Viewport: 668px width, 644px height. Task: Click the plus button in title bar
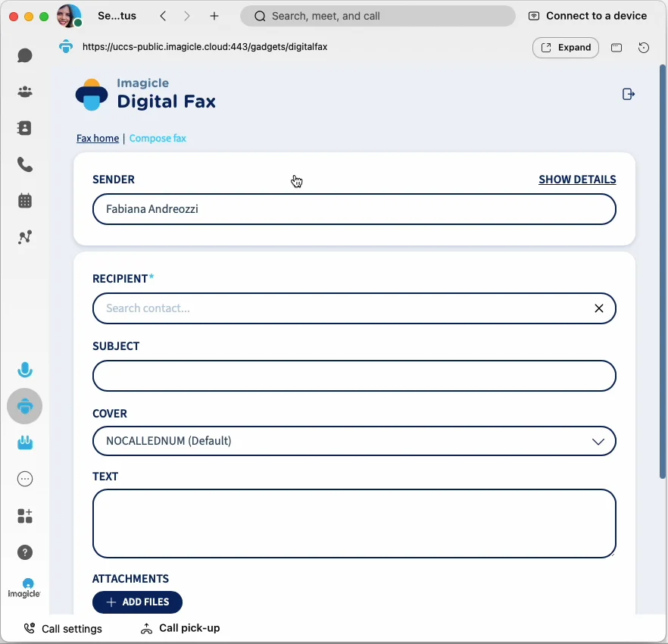214,16
